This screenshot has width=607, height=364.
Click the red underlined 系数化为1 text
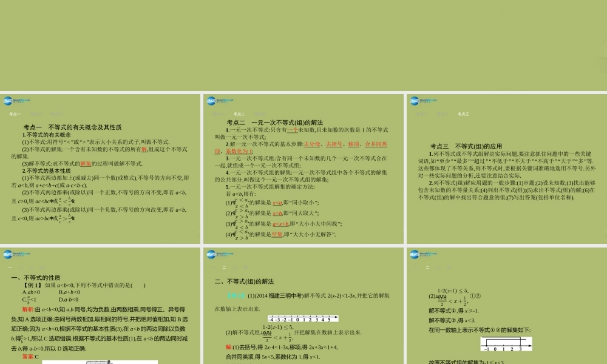239,151
